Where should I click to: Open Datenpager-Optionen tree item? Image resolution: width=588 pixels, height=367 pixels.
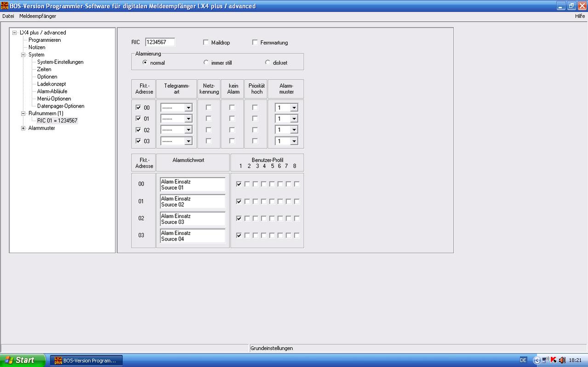[61, 106]
